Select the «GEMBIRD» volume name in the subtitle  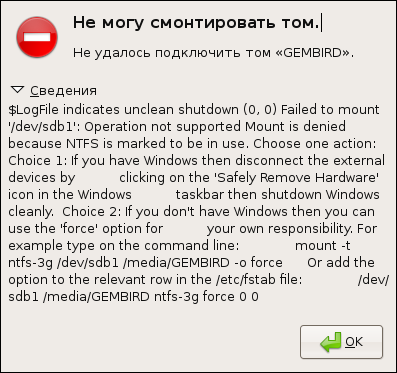[x=311, y=53]
